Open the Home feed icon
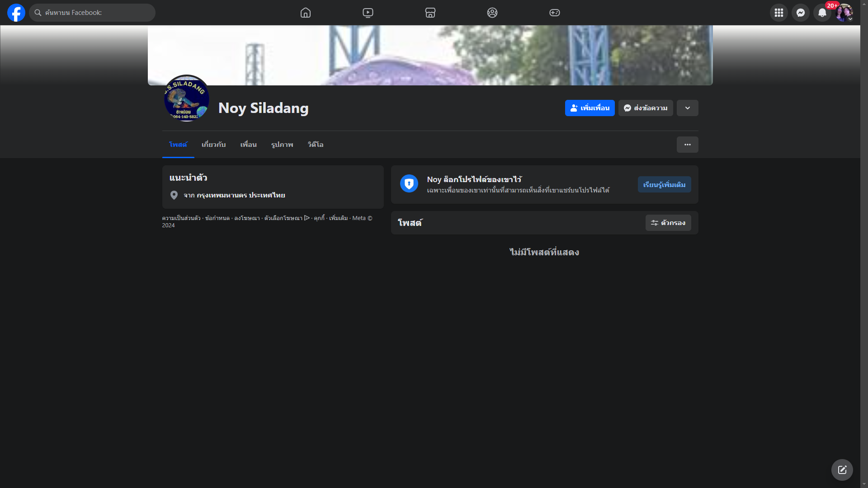Screen dimensions: 868x488 pos(306,13)
